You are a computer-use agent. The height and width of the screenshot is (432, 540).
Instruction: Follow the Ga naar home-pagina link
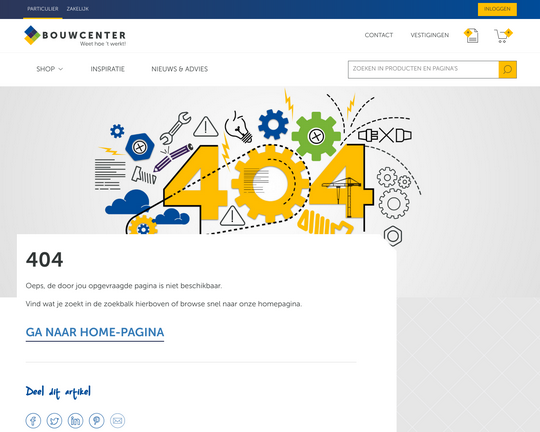pyautogui.click(x=95, y=332)
